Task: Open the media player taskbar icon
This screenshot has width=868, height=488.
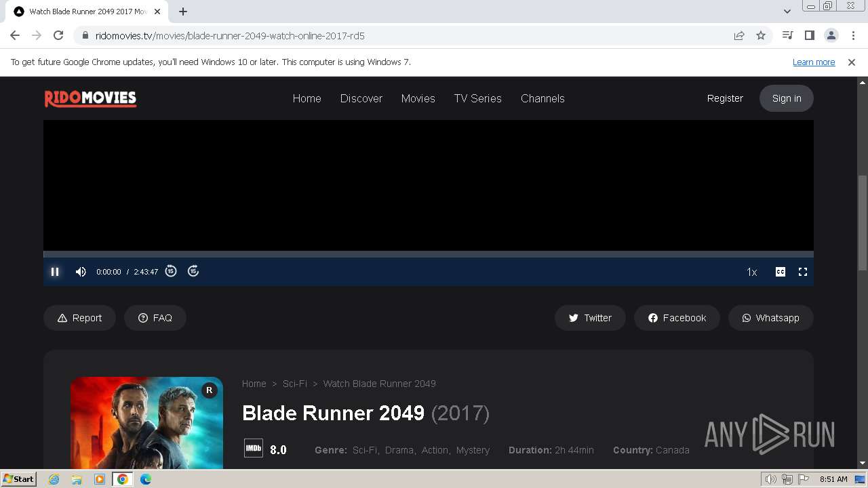Action: click(x=100, y=479)
